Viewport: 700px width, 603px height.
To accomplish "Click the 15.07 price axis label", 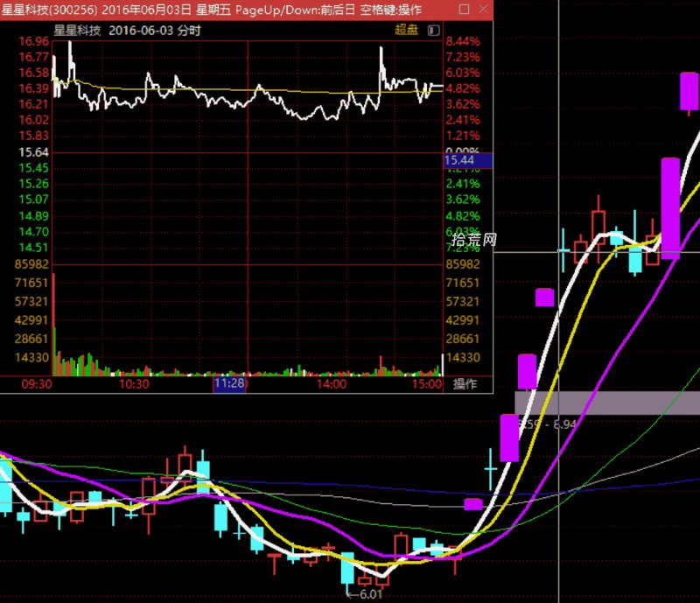I will (33, 200).
